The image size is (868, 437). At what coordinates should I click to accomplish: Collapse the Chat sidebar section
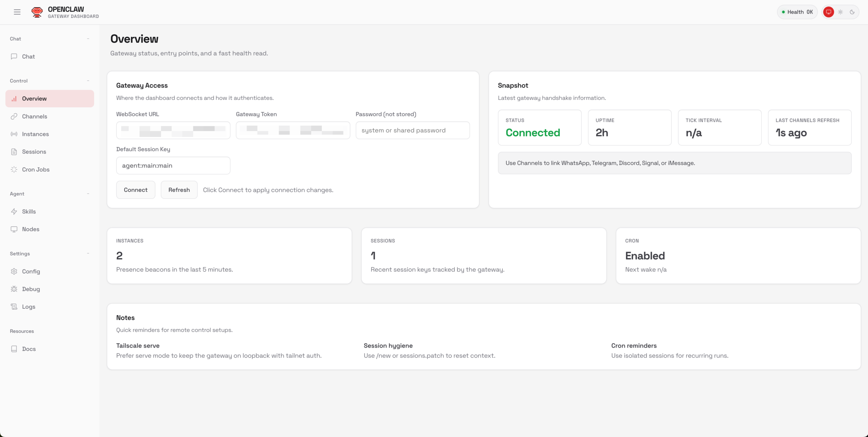pos(88,39)
